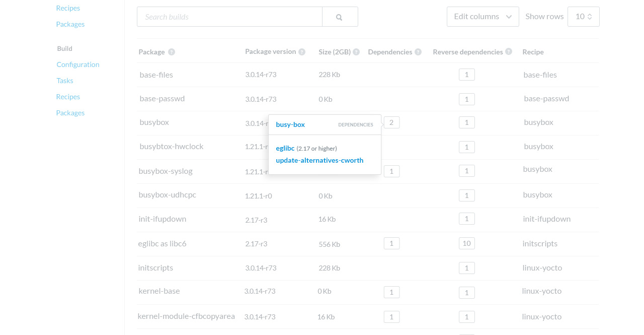Screen dimensions: 644x335
Task: Go to Tasks in the Build sidebar
Action: click(x=65, y=81)
